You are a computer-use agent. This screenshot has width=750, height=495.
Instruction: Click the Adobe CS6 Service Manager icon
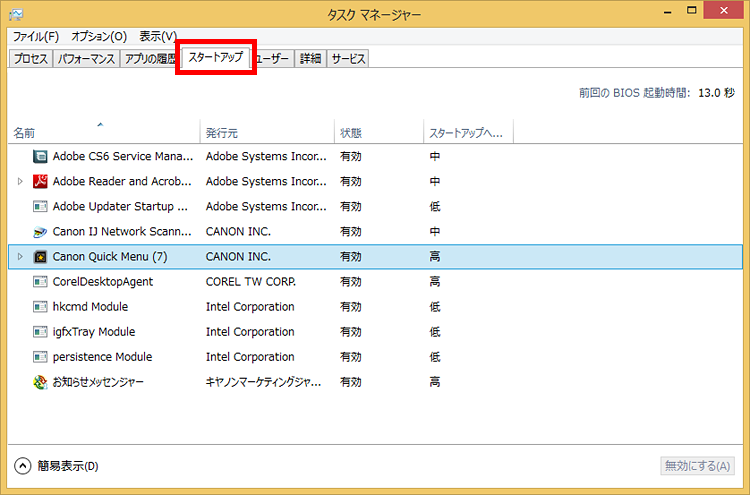coord(40,157)
